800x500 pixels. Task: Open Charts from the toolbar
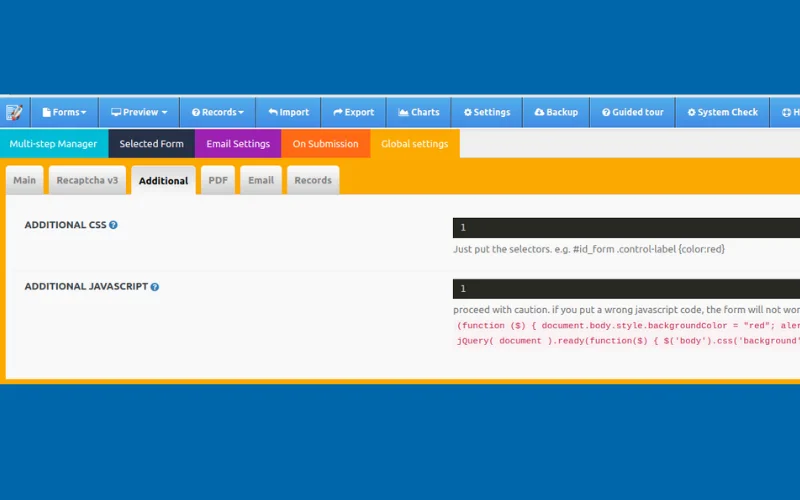(419, 112)
